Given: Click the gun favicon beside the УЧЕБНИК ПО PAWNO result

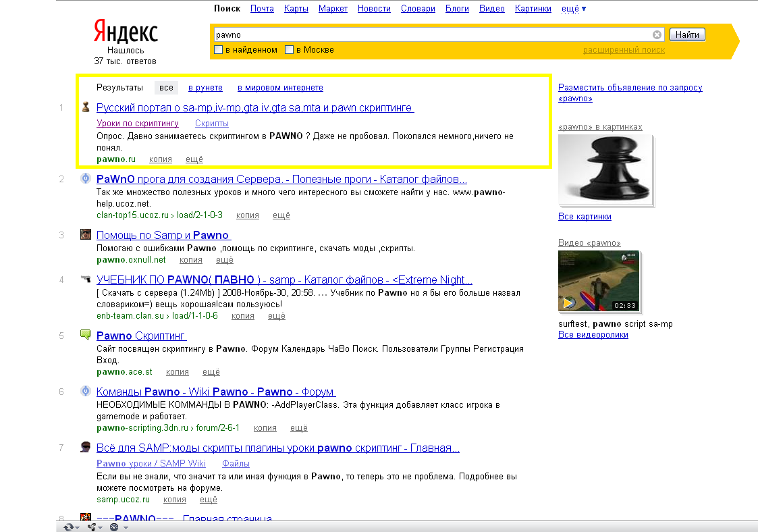Looking at the screenshot, I should pos(86,280).
